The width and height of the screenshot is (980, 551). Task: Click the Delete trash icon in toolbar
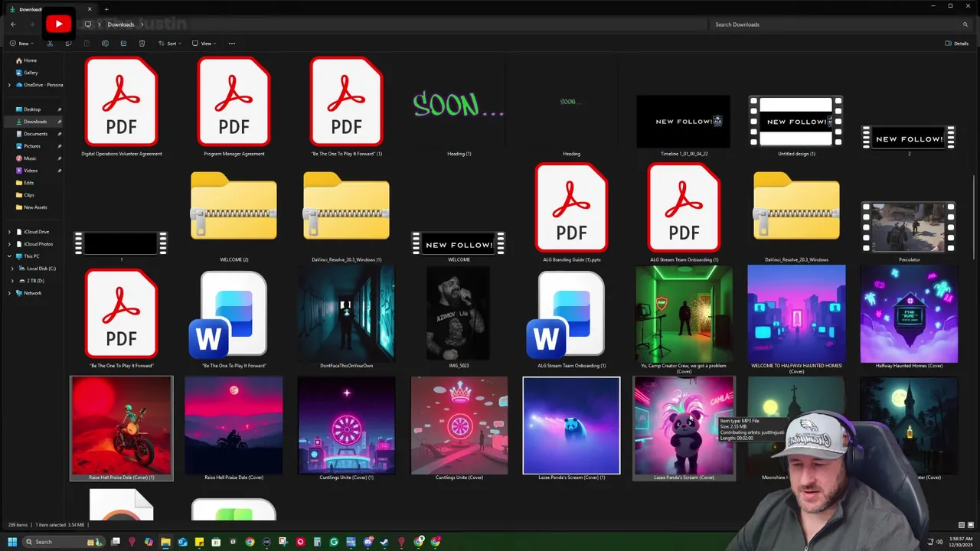pos(142,44)
